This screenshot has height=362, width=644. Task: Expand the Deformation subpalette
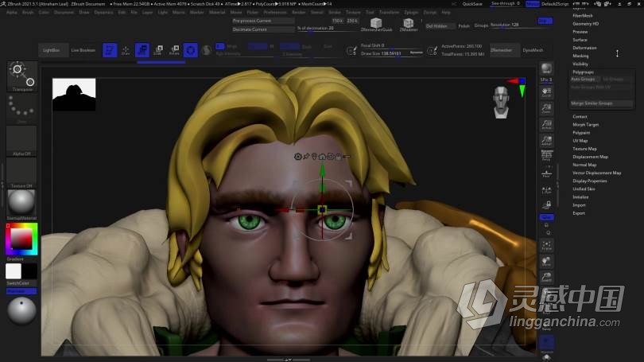[x=584, y=48]
